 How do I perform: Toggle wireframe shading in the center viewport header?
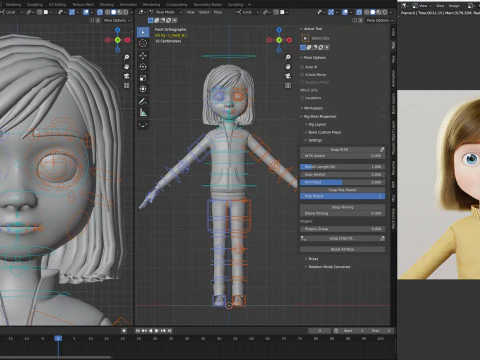click(367, 12)
